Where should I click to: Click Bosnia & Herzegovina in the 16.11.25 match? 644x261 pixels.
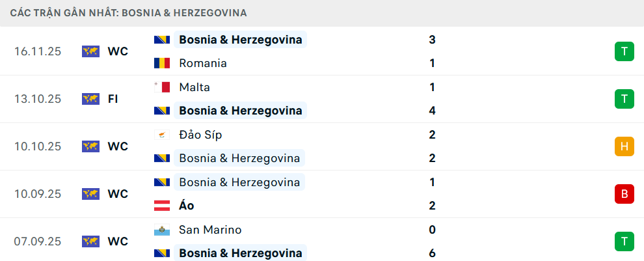(240, 40)
